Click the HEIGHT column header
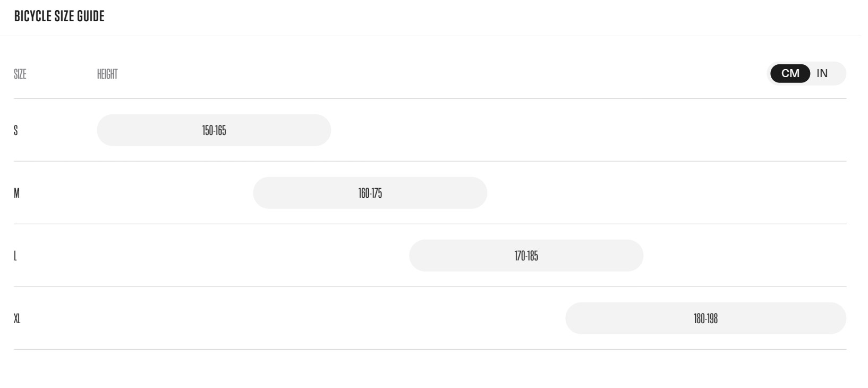 tap(107, 74)
